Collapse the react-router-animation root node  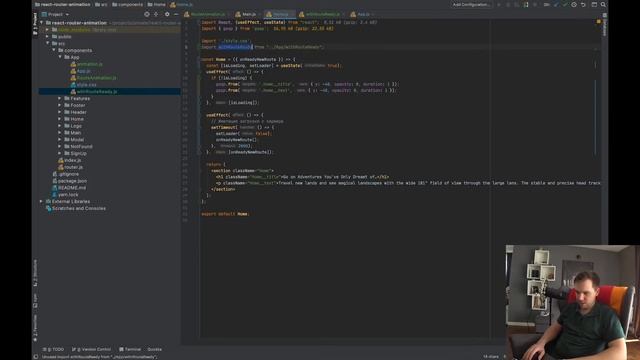(x=41, y=23)
